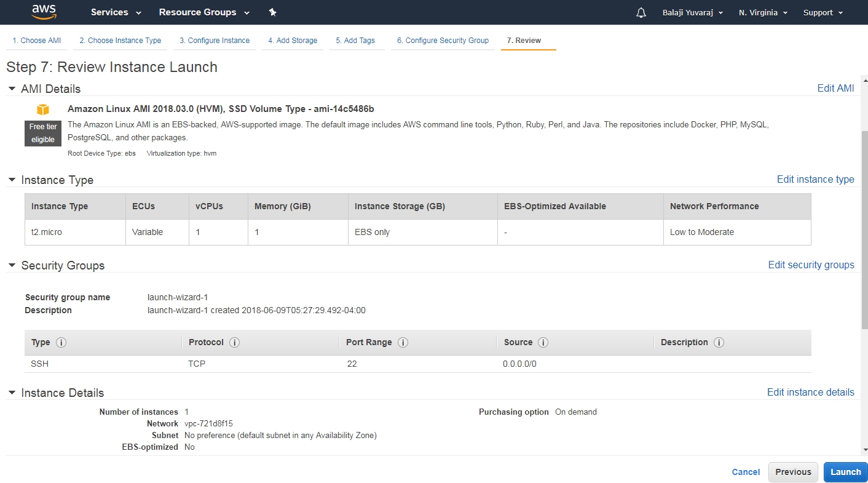Open the pin shortcuts icon
Viewport: 868px width, 483px height.
pos(273,12)
